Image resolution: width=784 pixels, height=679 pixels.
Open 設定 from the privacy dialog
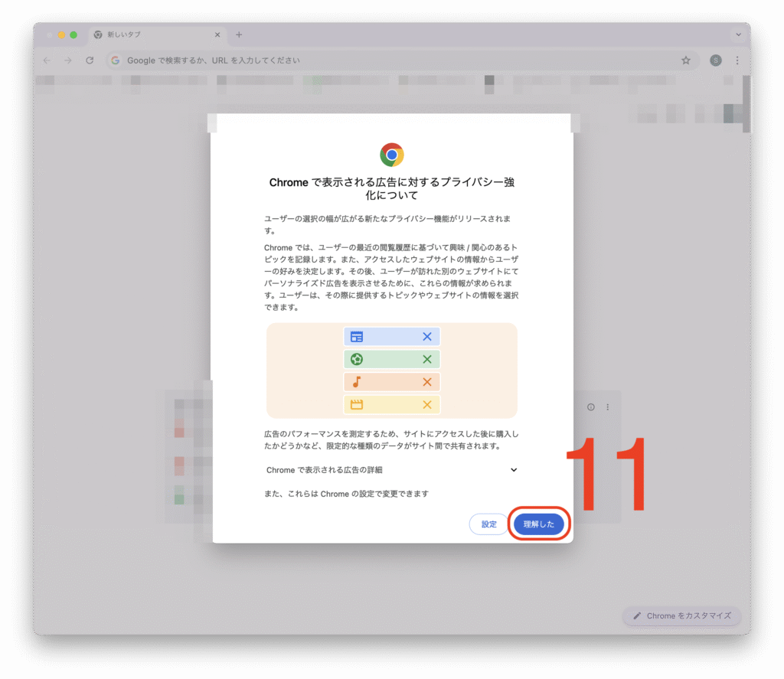[x=488, y=524]
